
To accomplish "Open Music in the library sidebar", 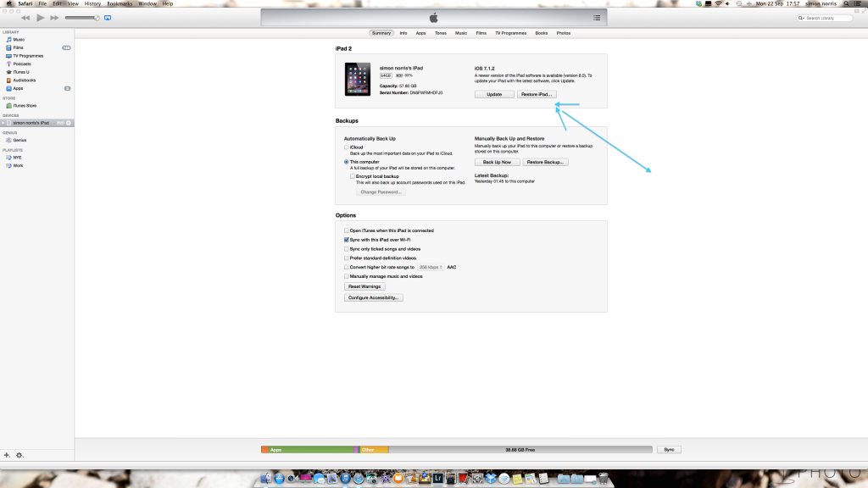I will click(19, 39).
